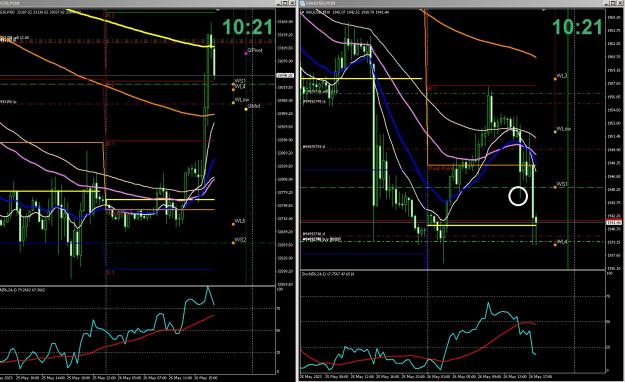625x382 pixels.
Task: Minimize the left chart window
Action: point(280,3)
